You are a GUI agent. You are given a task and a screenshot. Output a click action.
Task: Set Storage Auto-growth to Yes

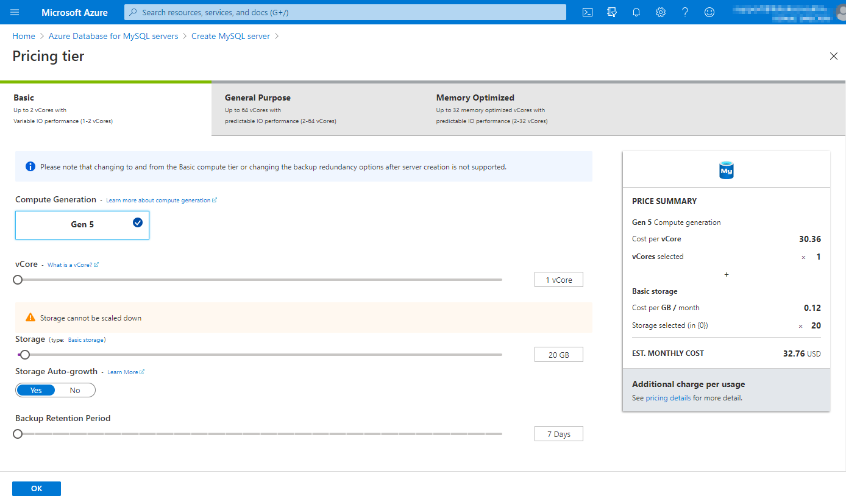pyautogui.click(x=36, y=390)
